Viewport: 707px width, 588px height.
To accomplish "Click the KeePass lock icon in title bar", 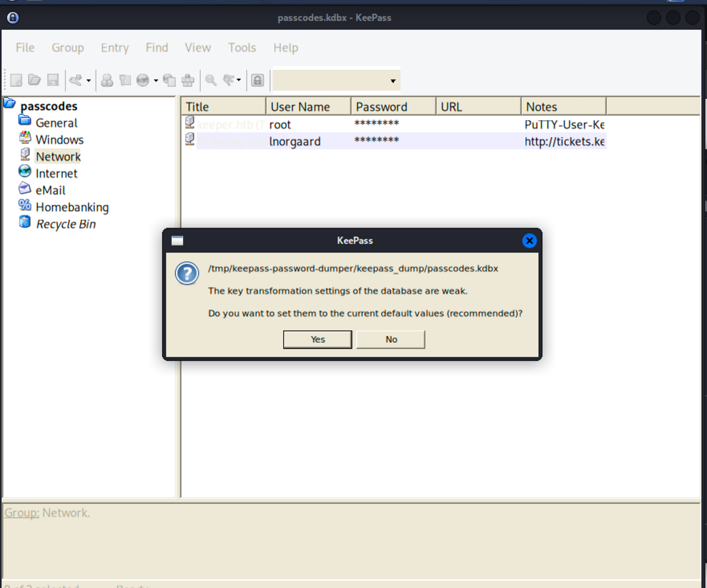I will (x=13, y=18).
